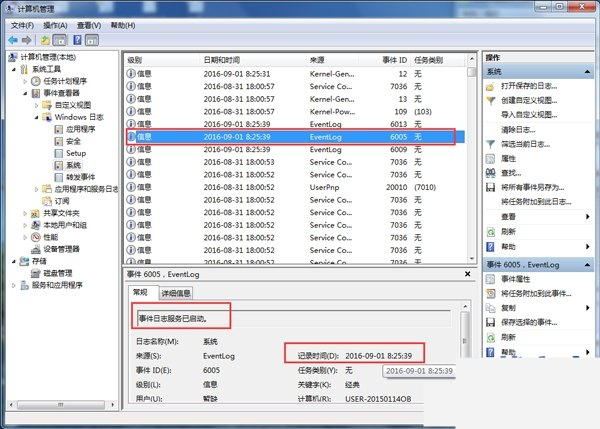Click 查找 action

click(x=511, y=173)
